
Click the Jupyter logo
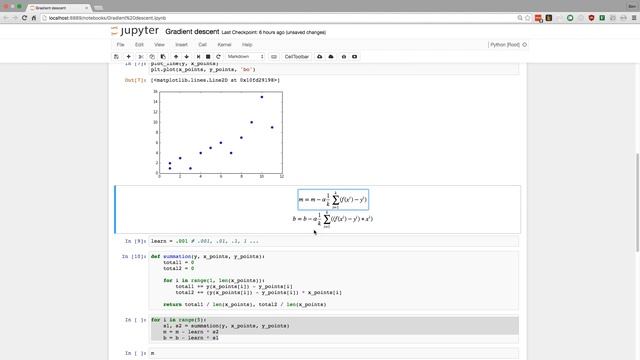[x=135, y=31]
